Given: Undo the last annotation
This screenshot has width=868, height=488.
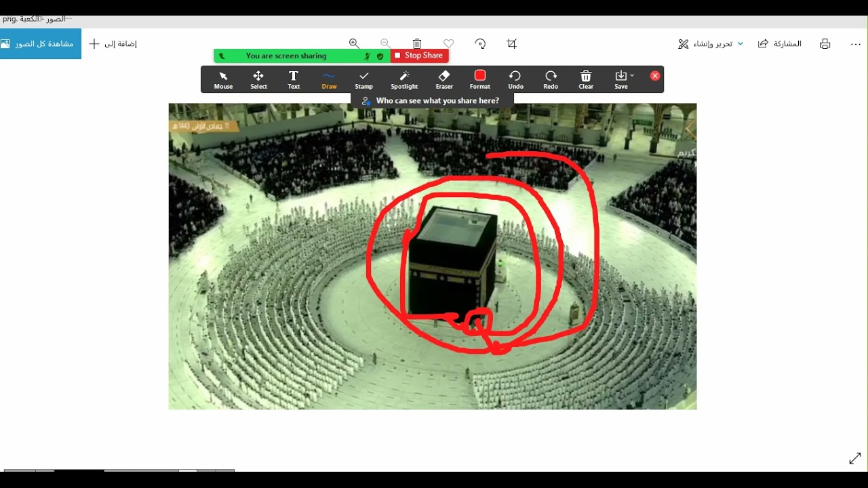Looking at the screenshot, I should point(515,80).
